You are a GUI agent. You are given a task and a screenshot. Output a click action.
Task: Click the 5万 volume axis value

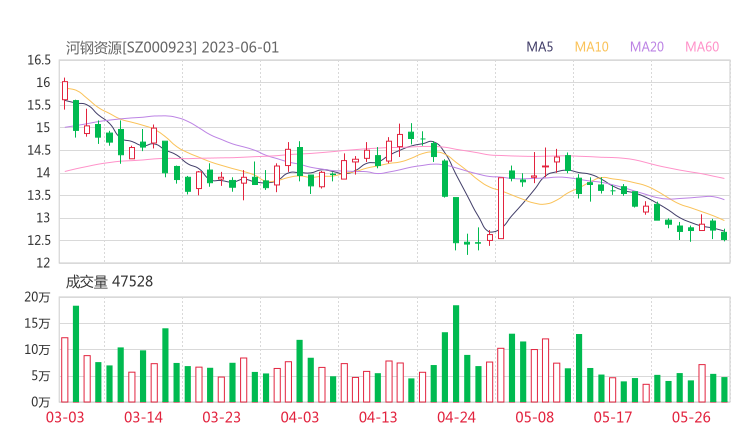[x=40, y=376]
